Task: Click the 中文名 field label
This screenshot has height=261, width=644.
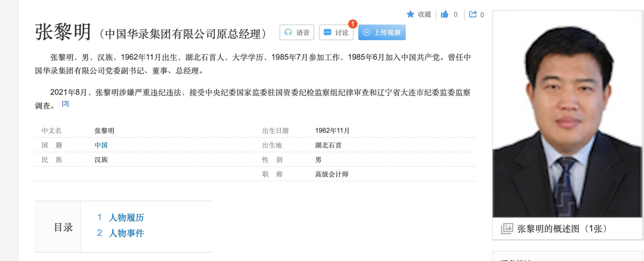Action: click(52, 131)
